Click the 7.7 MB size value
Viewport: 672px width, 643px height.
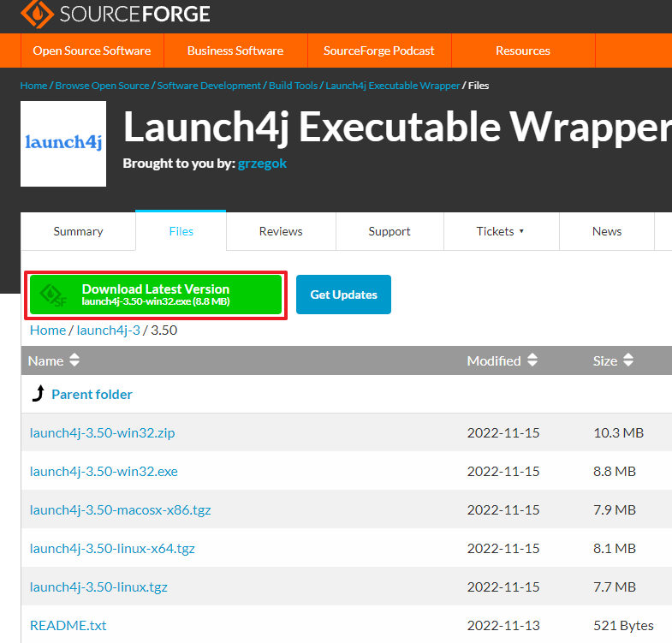click(x=615, y=586)
